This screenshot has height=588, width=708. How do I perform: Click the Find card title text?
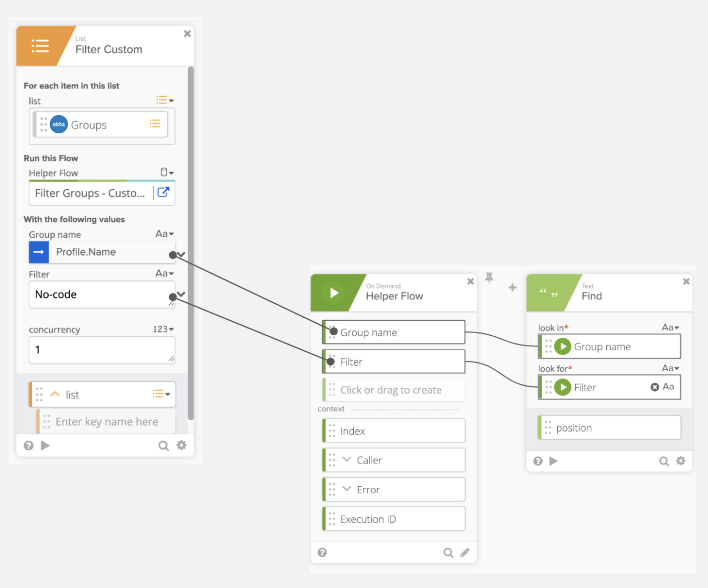(x=592, y=296)
